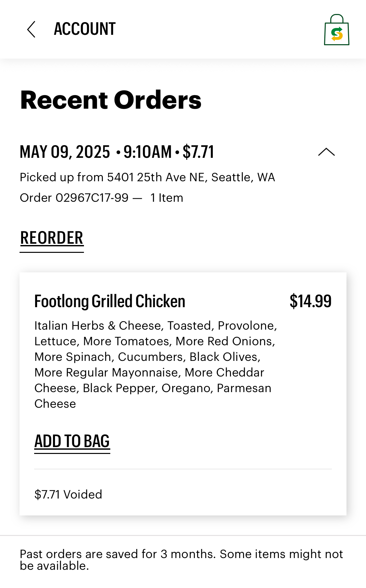The image size is (366, 588).
Task: Click ADD TO BAG for Grilled Chicken
Action: [x=72, y=442]
